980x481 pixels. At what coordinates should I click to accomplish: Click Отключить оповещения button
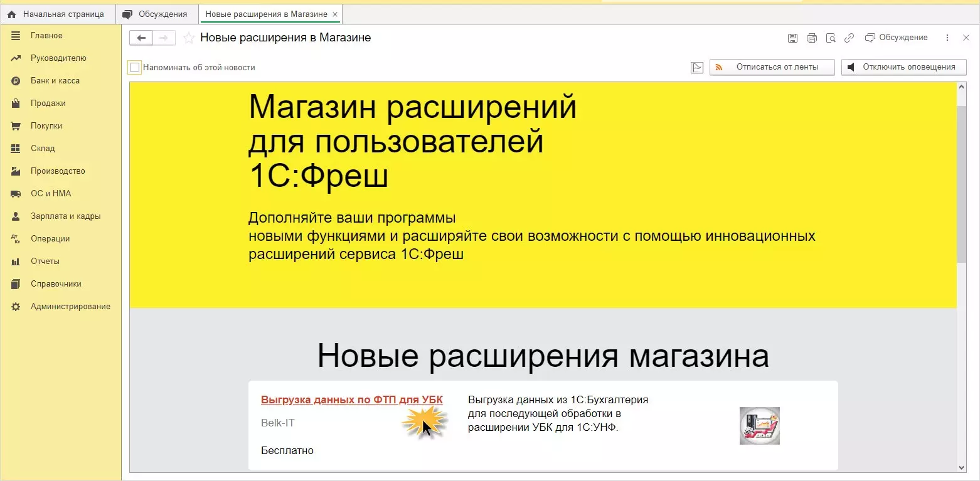pyautogui.click(x=904, y=67)
